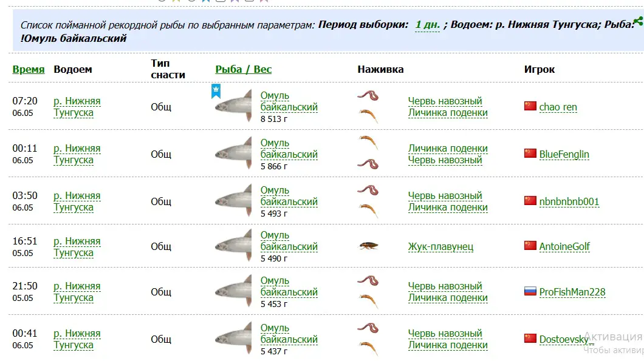
Task: Open player profile chao ren
Action: click(558, 107)
